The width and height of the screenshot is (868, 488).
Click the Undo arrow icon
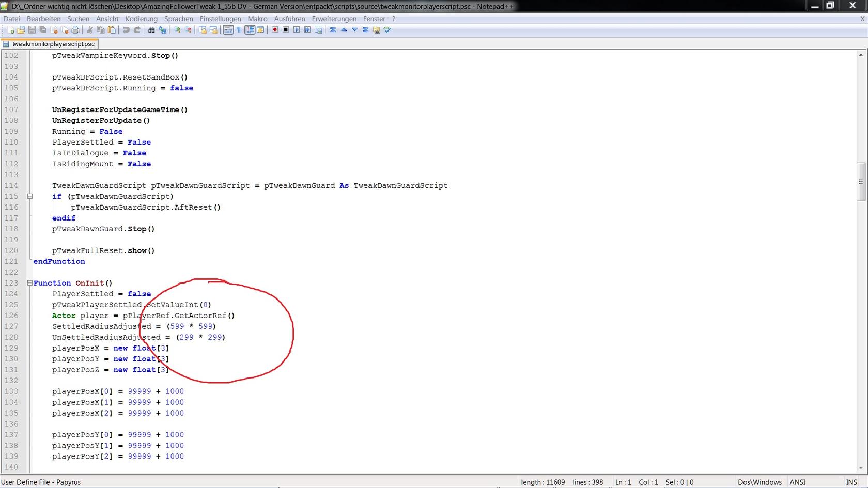[126, 30]
